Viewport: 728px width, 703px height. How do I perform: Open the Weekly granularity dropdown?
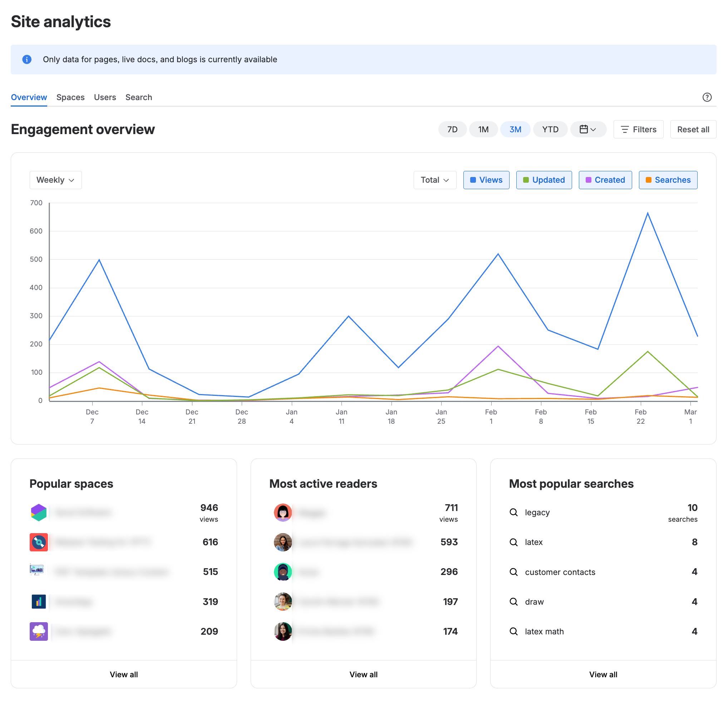pyautogui.click(x=55, y=180)
